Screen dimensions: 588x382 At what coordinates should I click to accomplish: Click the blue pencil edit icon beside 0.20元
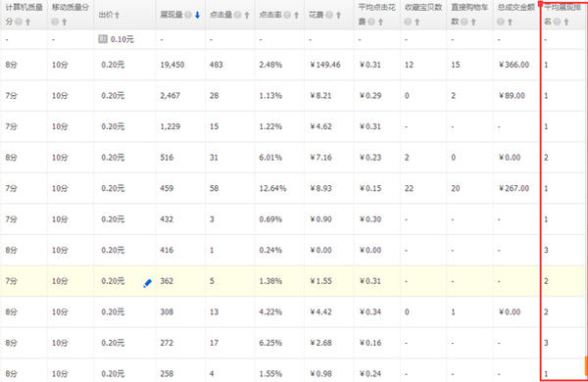(x=148, y=283)
